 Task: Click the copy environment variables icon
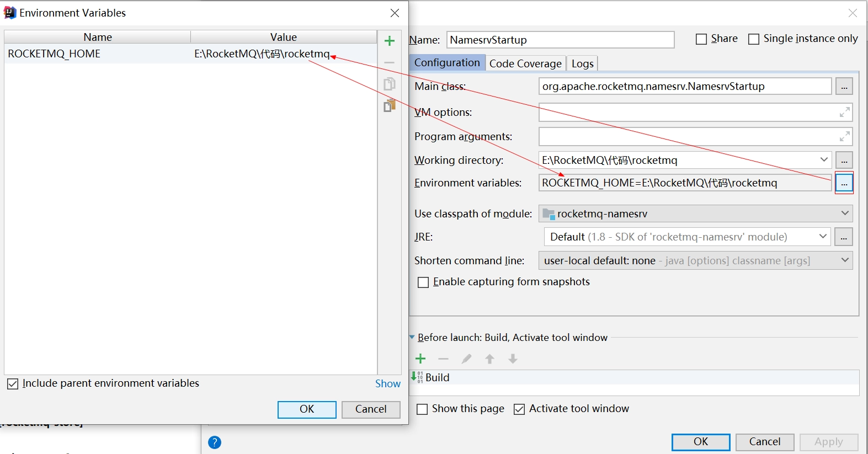[x=390, y=84]
